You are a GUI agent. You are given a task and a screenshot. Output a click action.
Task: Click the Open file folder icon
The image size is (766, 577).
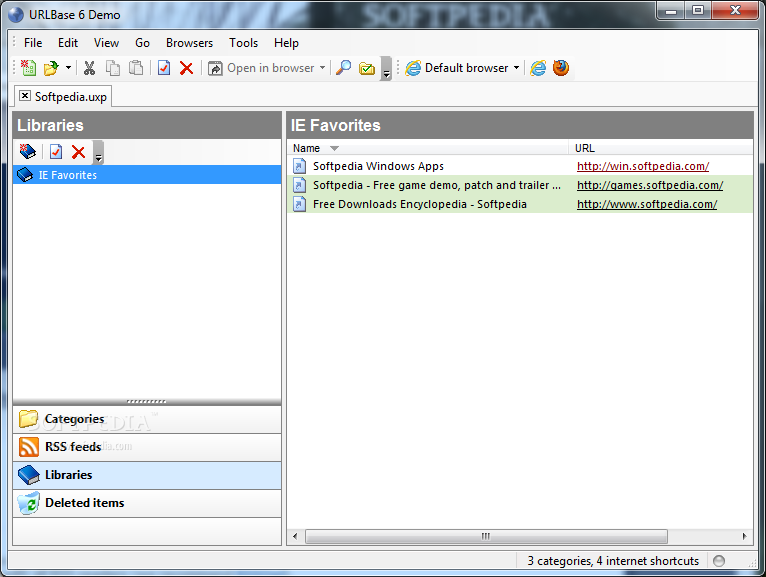(51, 68)
